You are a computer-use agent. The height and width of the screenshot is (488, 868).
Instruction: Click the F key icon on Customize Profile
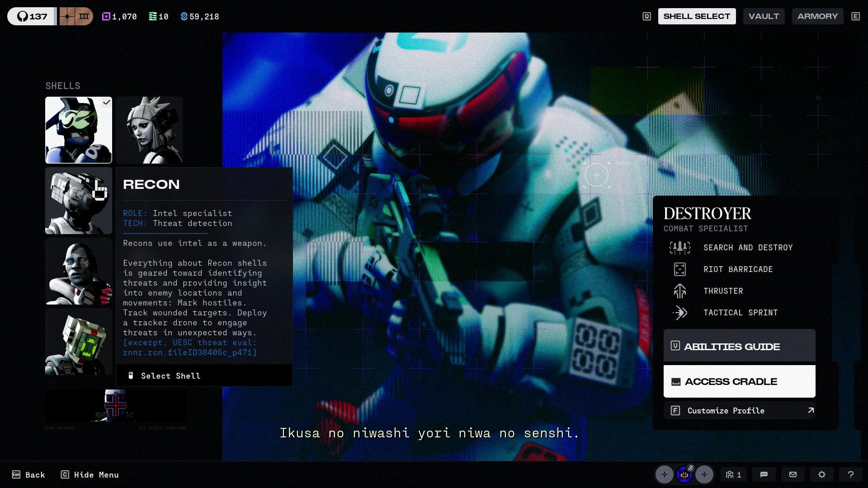(675, 410)
